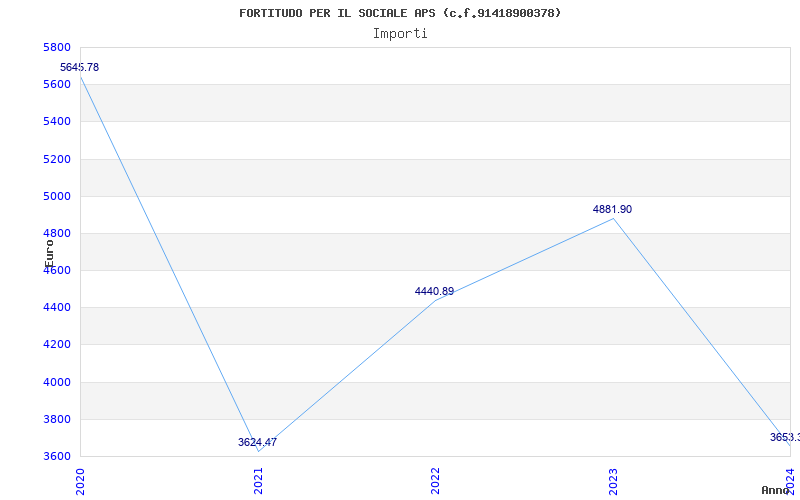Click the Importi subtitle
Screen dimensions: 800x500
[x=400, y=33]
